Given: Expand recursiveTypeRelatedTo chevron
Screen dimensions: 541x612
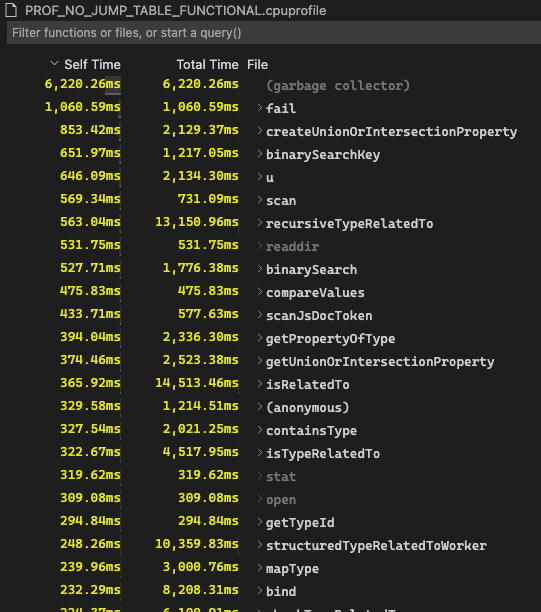Looking at the screenshot, I should 260,223.
